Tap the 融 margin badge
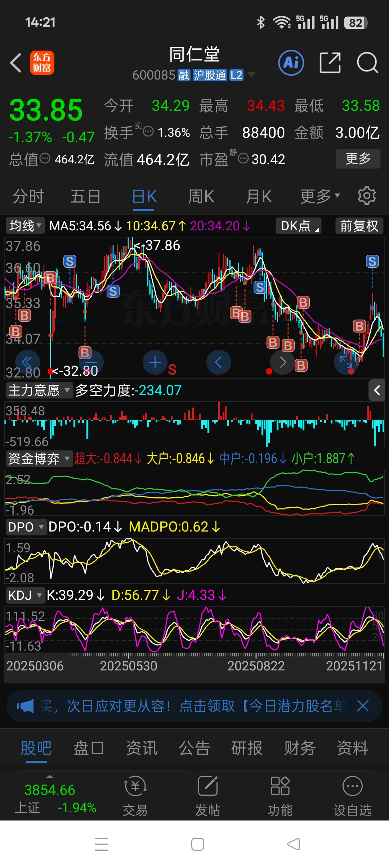The height and width of the screenshot is (868, 389). pyautogui.click(x=184, y=75)
